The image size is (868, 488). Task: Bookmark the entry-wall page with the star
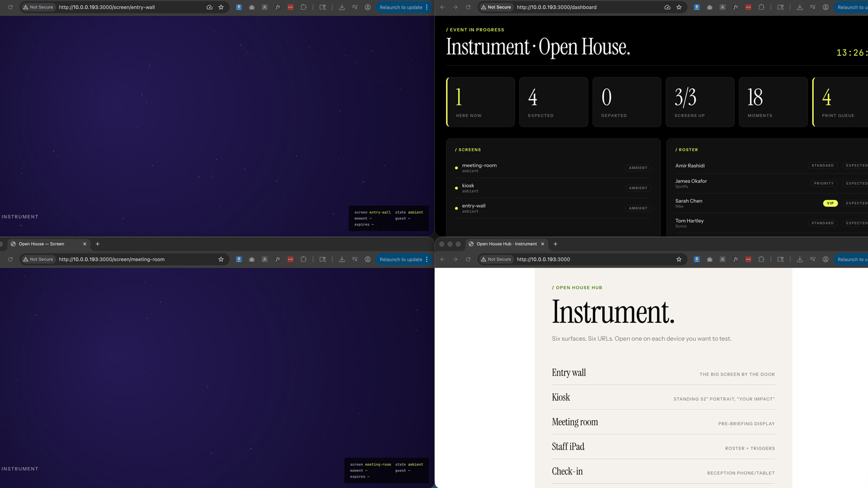coord(221,7)
